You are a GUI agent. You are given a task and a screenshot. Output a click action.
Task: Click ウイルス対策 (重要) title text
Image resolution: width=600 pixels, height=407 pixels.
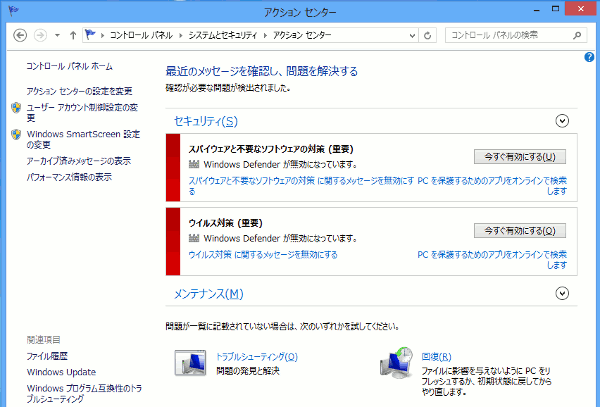[225, 223]
